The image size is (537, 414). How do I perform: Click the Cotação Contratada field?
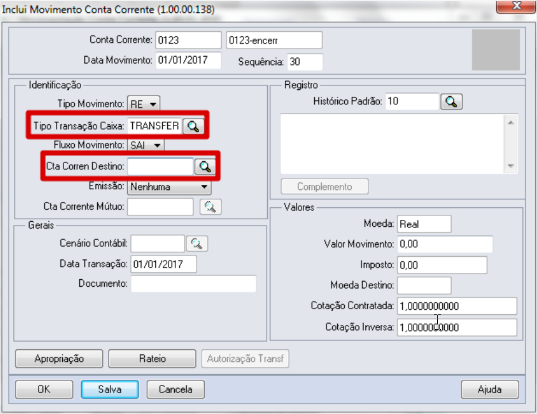[457, 306]
